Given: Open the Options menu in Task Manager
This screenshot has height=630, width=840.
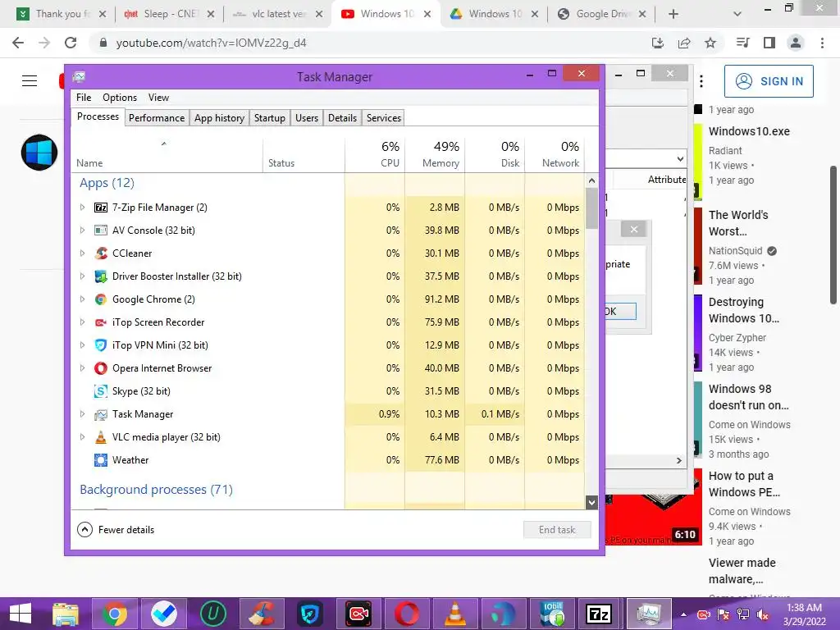Looking at the screenshot, I should click(120, 98).
